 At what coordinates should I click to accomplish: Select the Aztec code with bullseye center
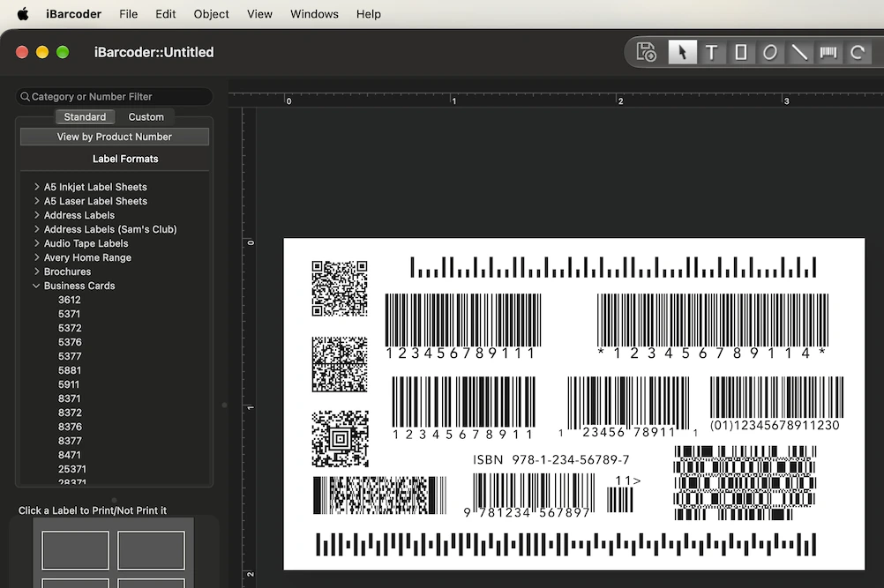click(x=340, y=439)
